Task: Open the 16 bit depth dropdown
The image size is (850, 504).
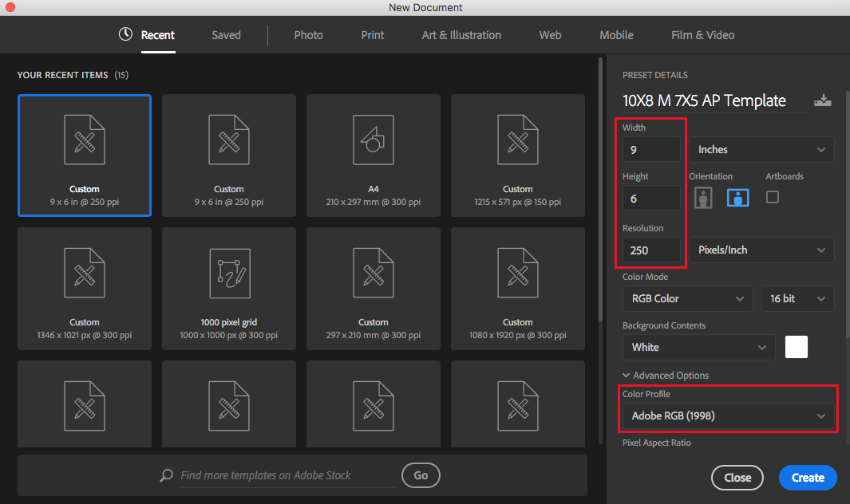Action: [x=797, y=298]
